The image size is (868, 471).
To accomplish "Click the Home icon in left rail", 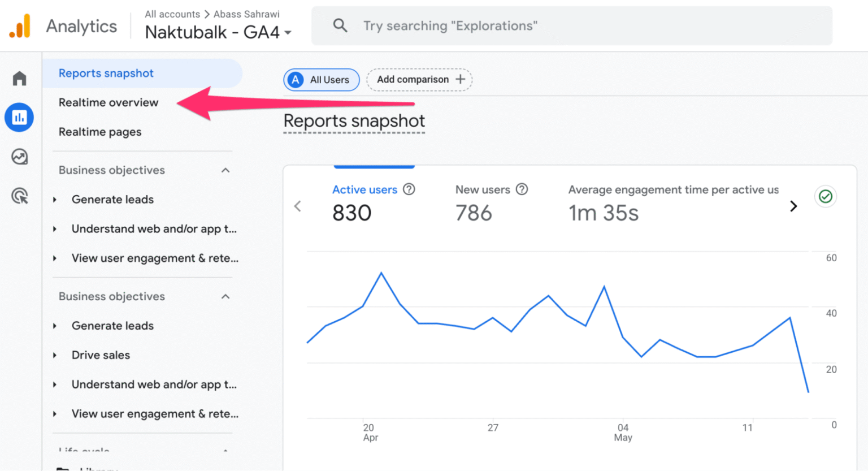I will 20,79.
